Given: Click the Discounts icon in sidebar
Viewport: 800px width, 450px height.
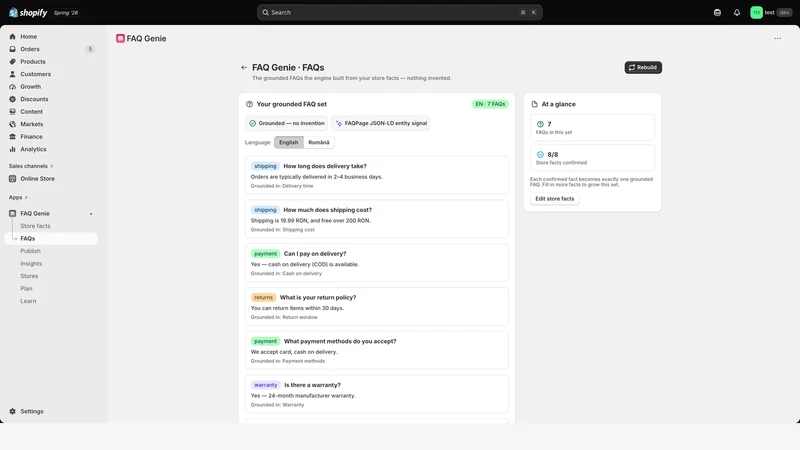Looking at the screenshot, I should click(12, 99).
